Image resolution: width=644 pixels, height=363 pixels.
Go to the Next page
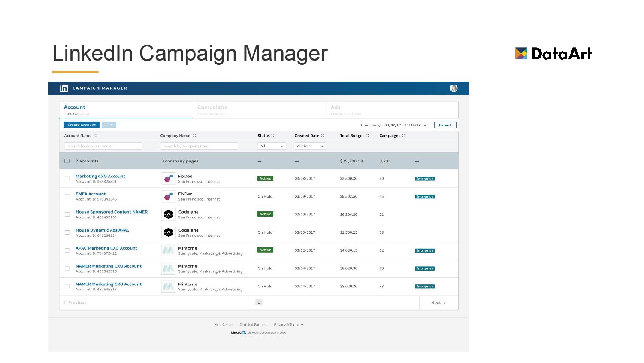[x=438, y=303]
